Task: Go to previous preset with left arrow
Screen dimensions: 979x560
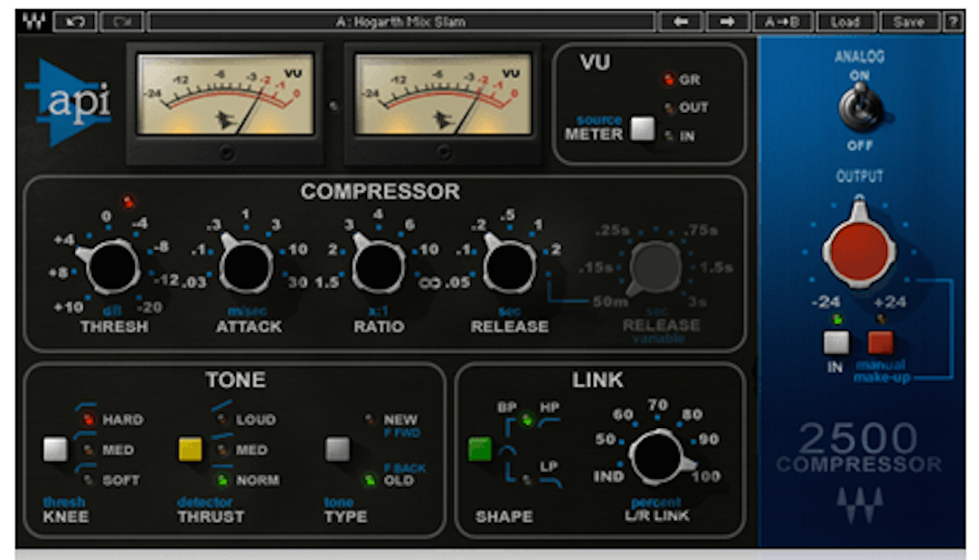Action: click(681, 22)
